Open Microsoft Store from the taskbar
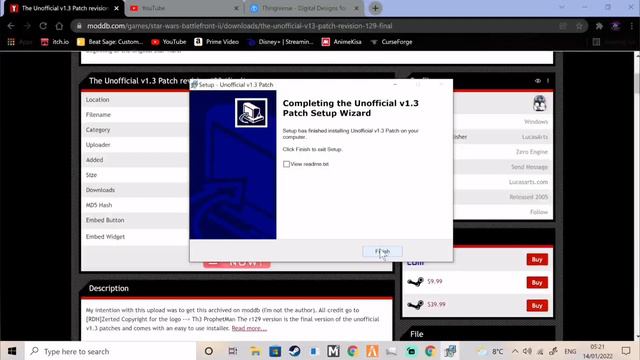Image resolution: width=640 pixels, height=360 pixels. tap(275, 351)
